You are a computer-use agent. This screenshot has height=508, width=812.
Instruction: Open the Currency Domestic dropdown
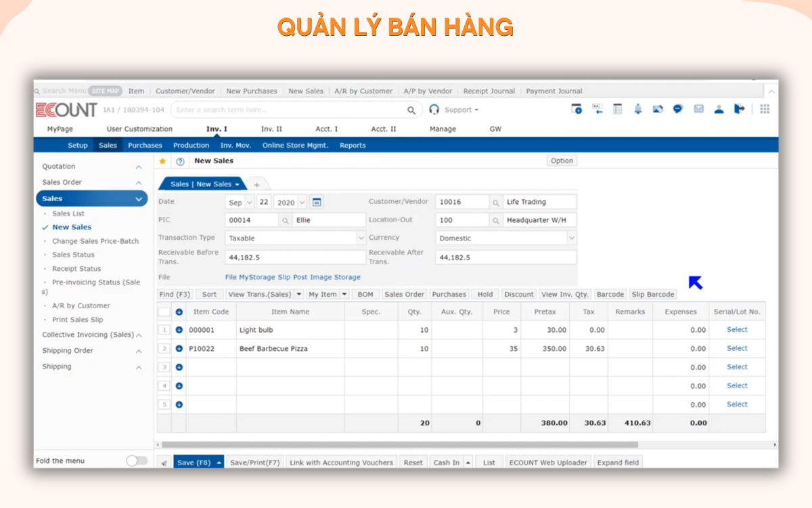[x=506, y=238]
